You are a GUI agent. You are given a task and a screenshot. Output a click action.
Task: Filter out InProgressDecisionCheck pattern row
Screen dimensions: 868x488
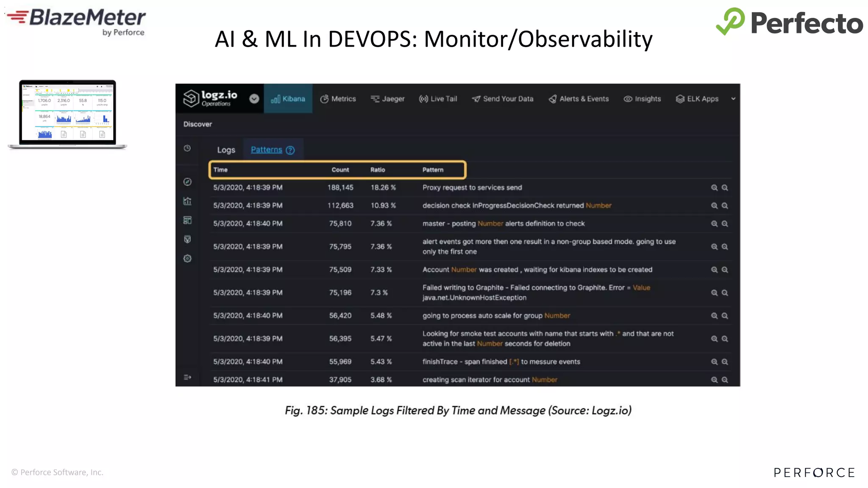click(x=725, y=205)
